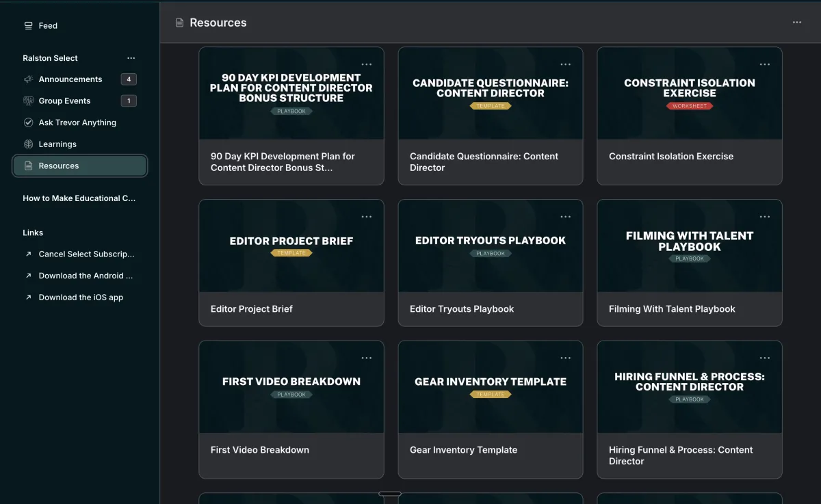Viewport: 821px width, 504px height.
Task: Open the Ralston Select three-dot menu
Action: 131,59
